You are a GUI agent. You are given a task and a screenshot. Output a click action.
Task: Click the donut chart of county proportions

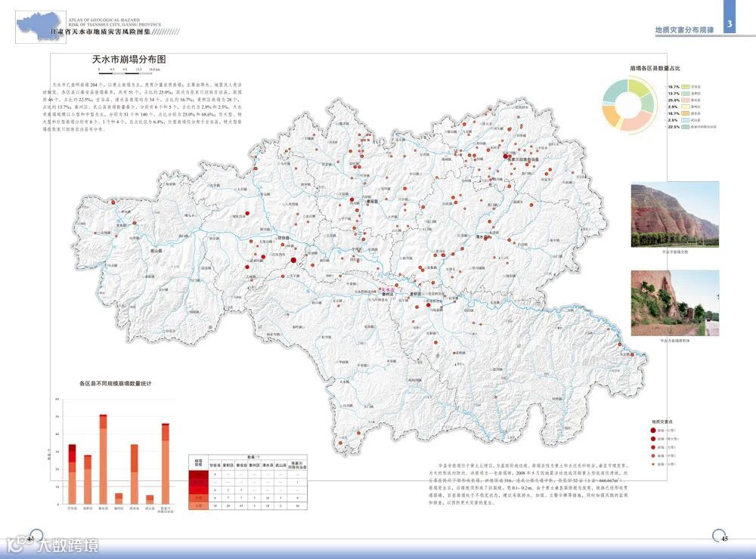tap(629, 104)
